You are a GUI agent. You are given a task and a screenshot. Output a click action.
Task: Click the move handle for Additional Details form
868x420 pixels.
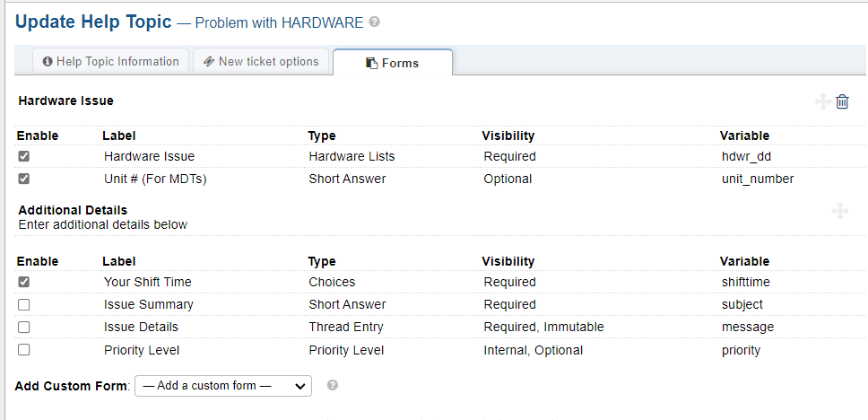[x=840, y=211]
